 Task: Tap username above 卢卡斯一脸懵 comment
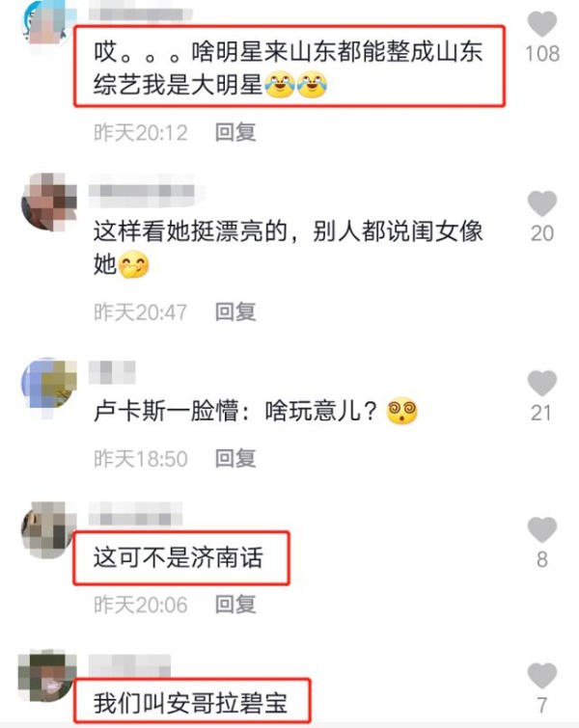pyautogui.click(x=112, y=372)
